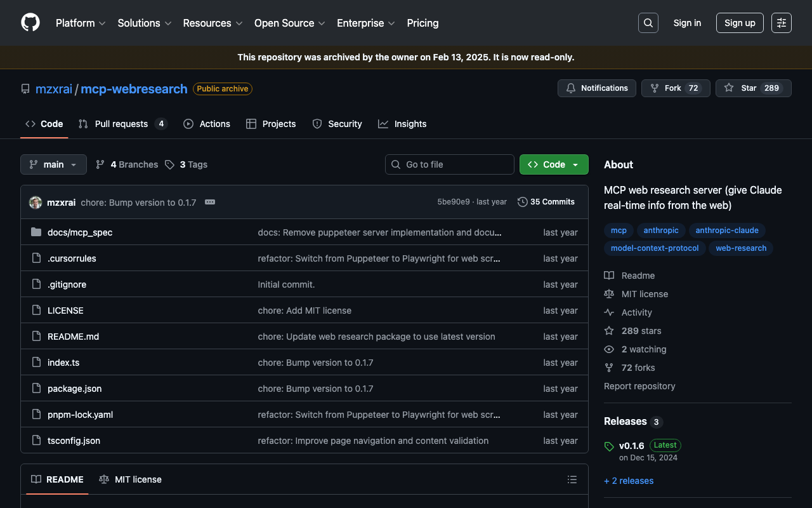
Task: Open the Insights tab
Action: tap(402, 124)
